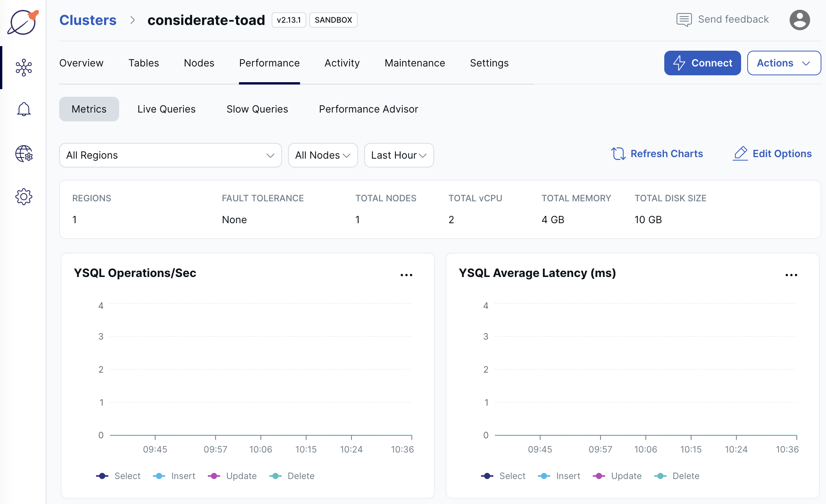826x504 pixels.
Task: Open the Slow Queries sub-tab
Action: 257,109
